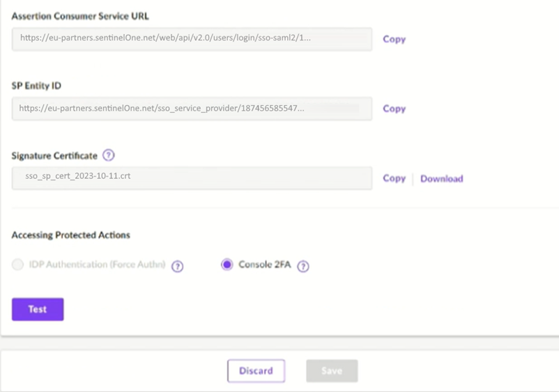Select the Console 2FA radio button
Viewport: 559px width, 392px height.
(x=227, y=265)
